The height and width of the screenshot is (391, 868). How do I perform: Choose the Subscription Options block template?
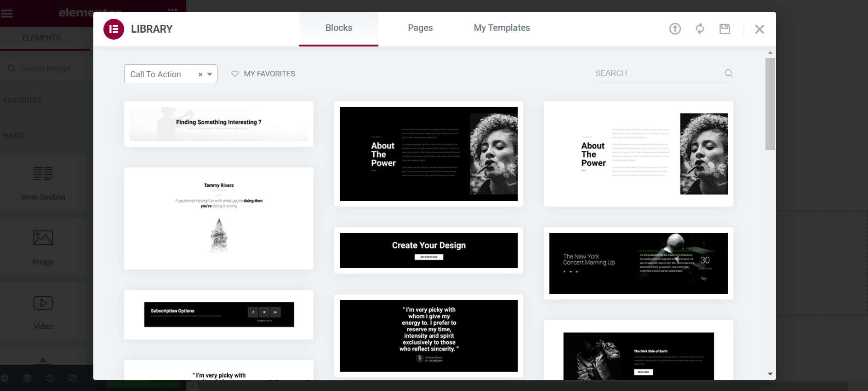(x=219, y=315)
